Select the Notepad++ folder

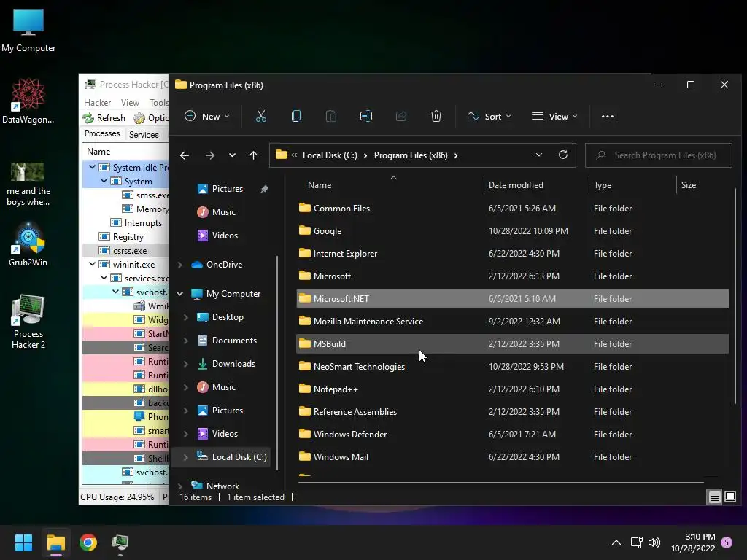click(512, 389)
